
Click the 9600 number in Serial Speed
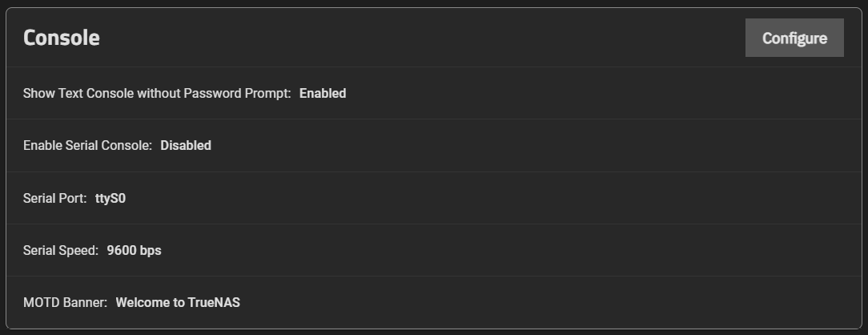tap(122, 250)
